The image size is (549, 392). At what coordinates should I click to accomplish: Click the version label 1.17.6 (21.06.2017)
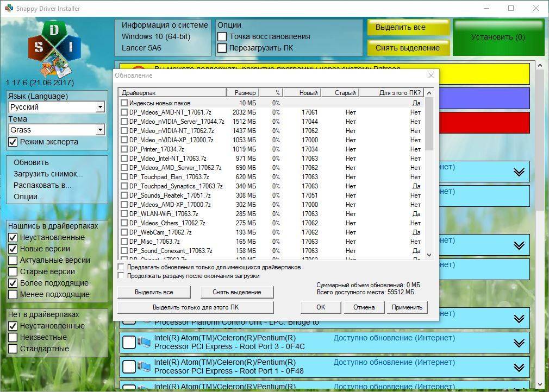click(40, 83)
